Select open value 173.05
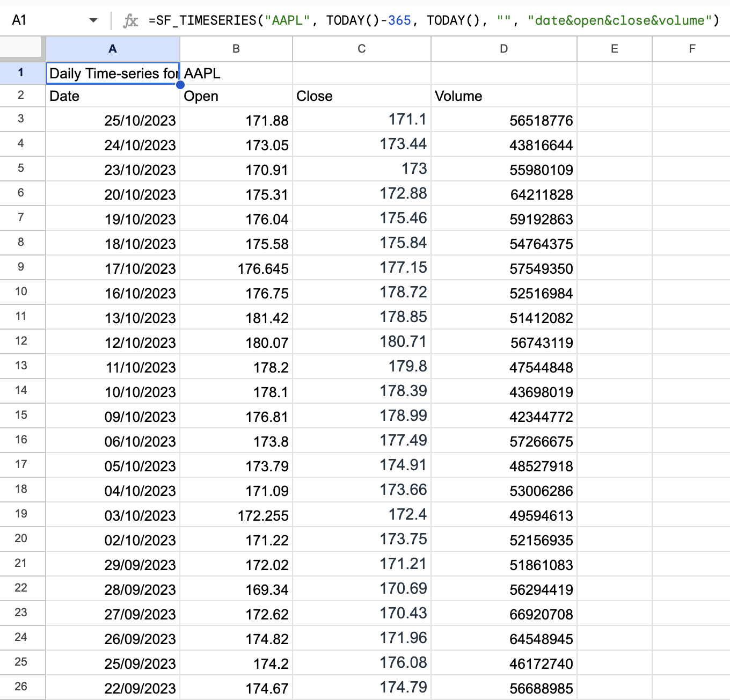 point(236,144)
